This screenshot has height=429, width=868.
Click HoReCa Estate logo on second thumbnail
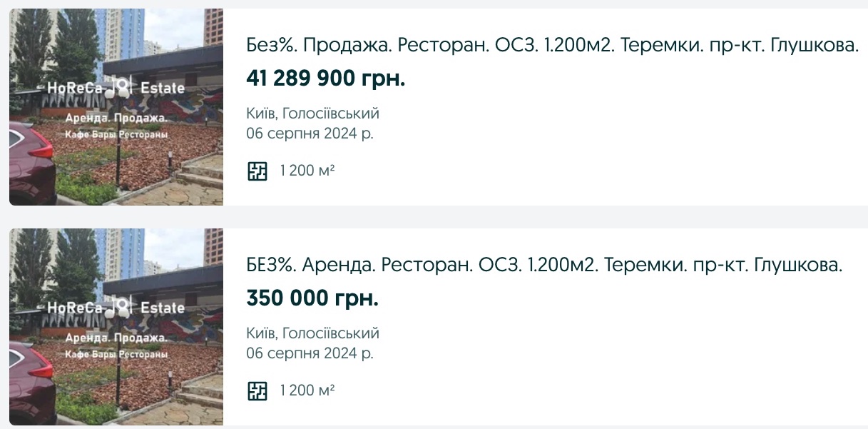[116, 308]
